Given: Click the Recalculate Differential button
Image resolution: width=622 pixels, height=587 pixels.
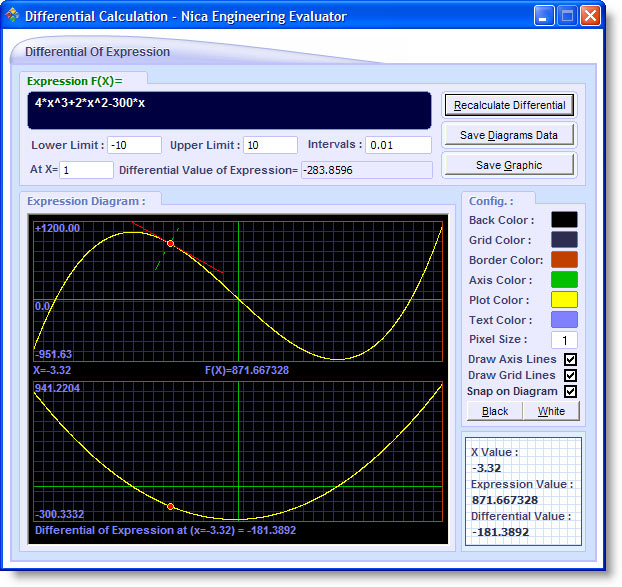Looking at the screenshot, I should click(509, 105).
